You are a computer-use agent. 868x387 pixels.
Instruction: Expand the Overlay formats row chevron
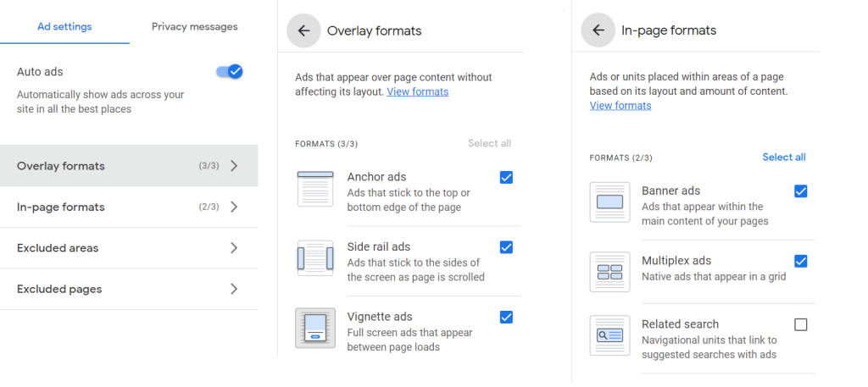pos(234,166)
